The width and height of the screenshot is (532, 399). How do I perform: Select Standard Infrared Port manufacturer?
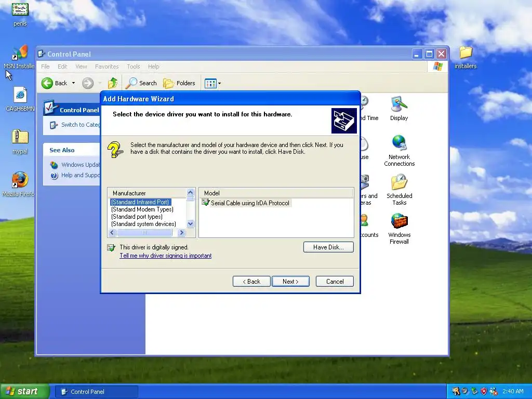[140, 202]
